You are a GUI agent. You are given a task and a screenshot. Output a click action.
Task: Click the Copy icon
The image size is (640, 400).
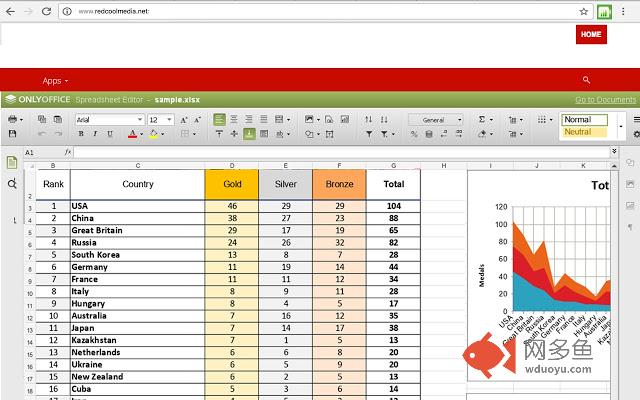click(42, 119)
